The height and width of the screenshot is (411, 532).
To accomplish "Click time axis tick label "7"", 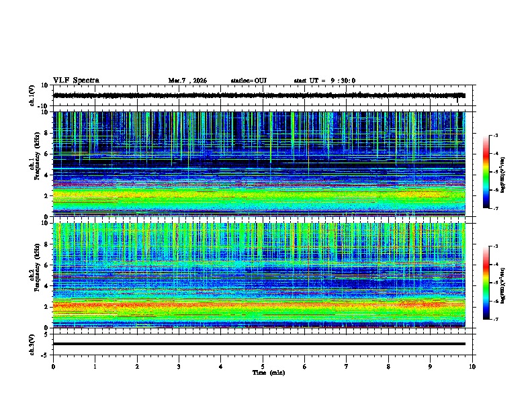I will coord(347,367).
